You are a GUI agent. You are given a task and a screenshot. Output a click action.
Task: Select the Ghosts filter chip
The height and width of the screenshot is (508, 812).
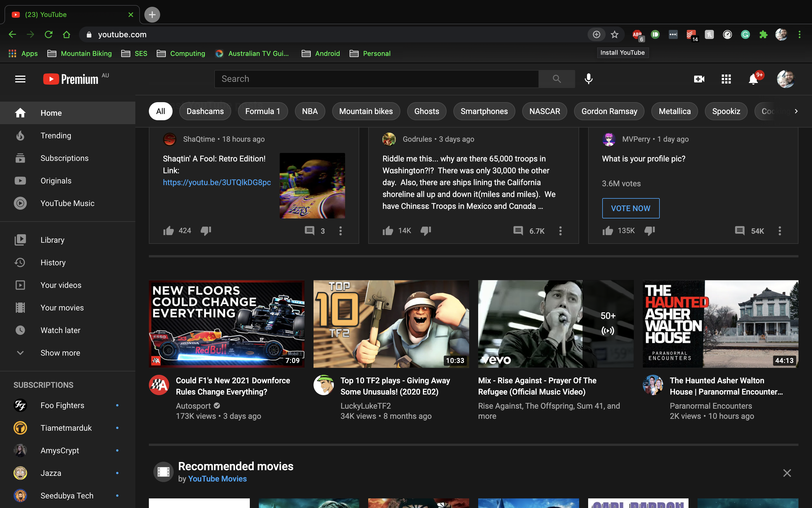427,111
